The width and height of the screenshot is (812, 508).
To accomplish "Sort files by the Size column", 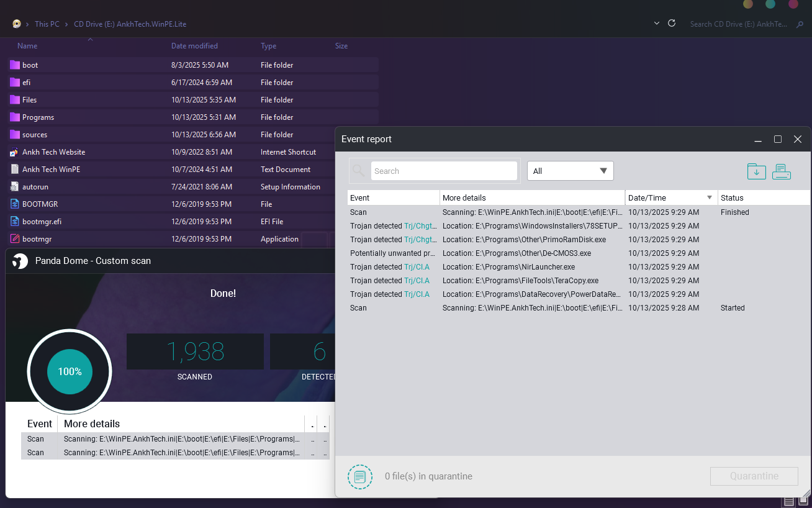I will [x=341, y=46].
